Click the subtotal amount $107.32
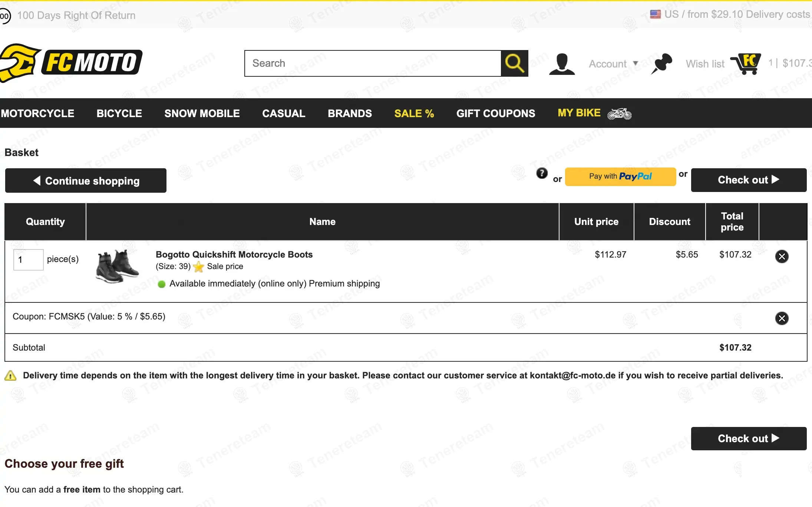The width and height of the screenshot is (812, 507). pos(735,348)
